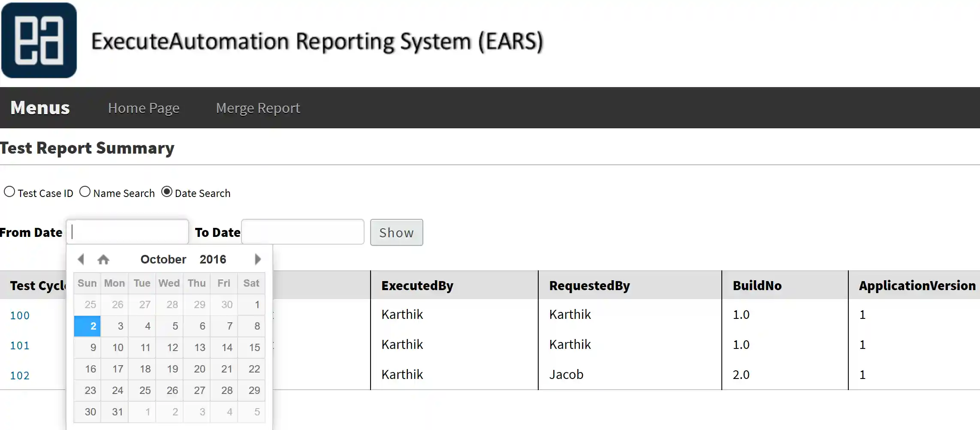980x430 pixels.
Task: Focus the To Date input field
Action: (x=303, y=232)
